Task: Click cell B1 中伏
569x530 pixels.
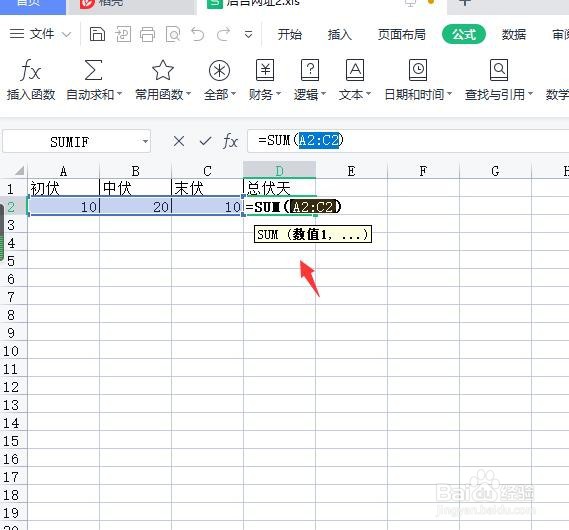Action: [x=135, y=188]
